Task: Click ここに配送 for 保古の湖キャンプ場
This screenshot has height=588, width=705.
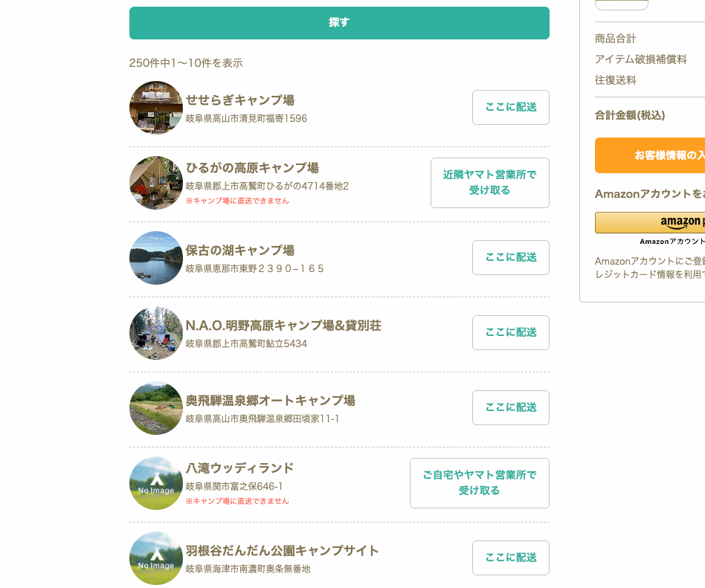Action: (x=510, y=258)
